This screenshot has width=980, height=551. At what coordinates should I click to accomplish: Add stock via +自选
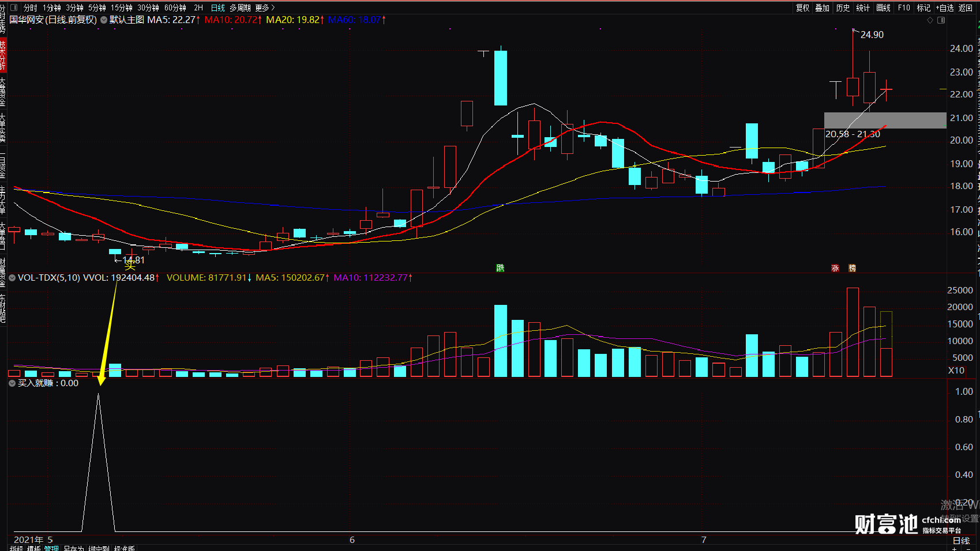tap(945, 8)
